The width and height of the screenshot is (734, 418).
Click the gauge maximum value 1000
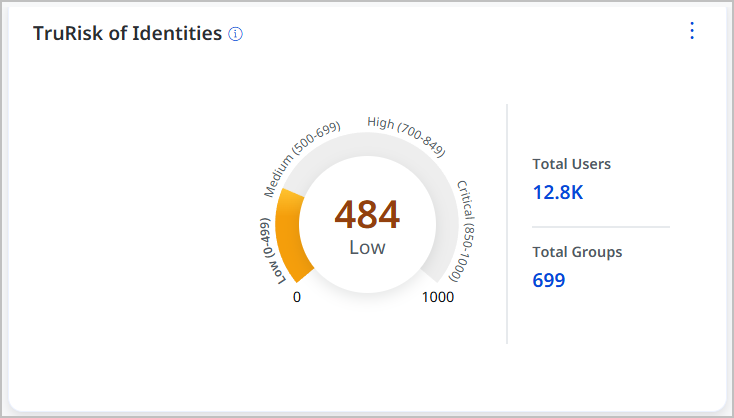[438, 297]
